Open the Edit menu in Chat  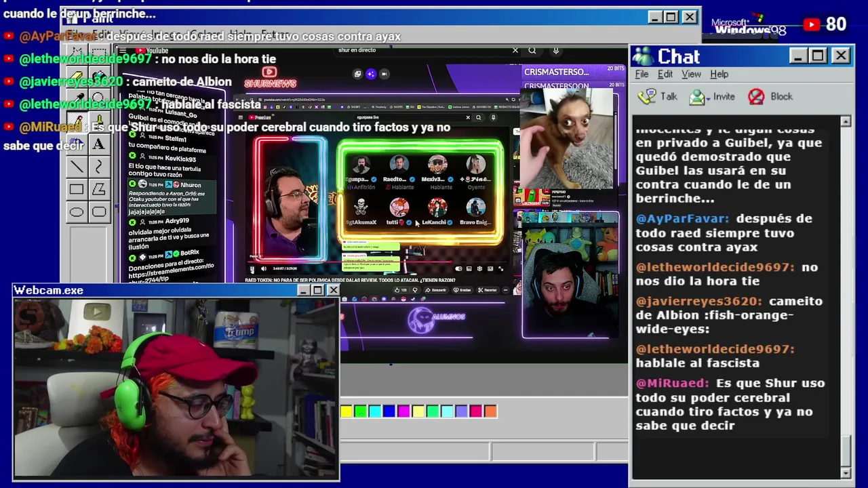point(665,74)
